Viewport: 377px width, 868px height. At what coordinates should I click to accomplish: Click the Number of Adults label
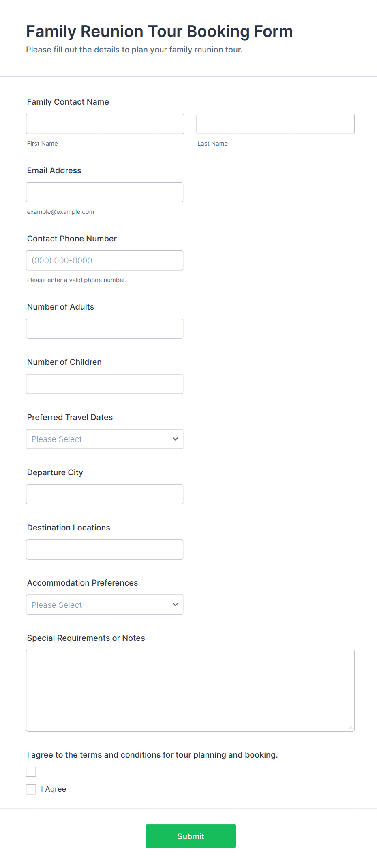[60, 307]
